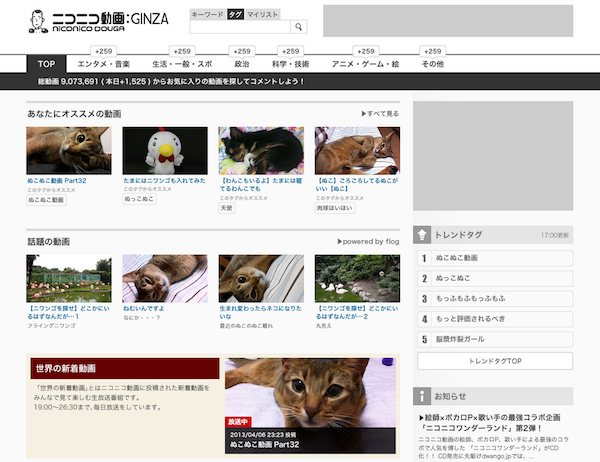Select the キーワード search tab

pos(207,15)
